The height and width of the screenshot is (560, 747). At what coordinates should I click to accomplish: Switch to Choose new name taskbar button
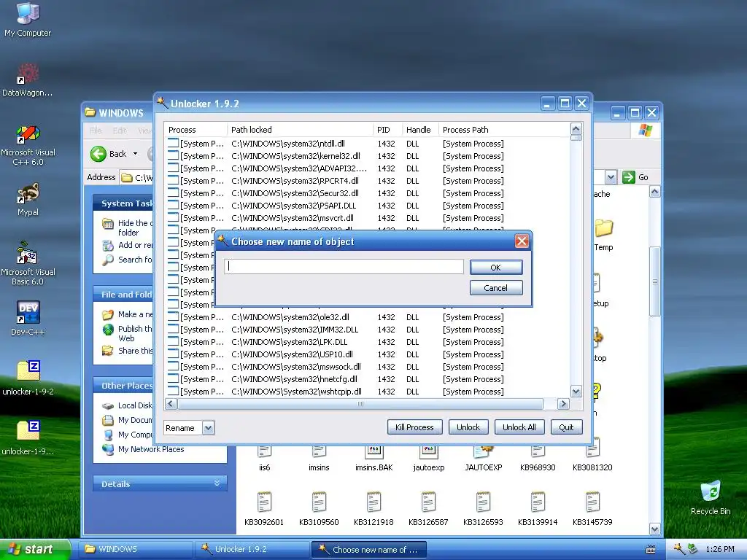368,550
